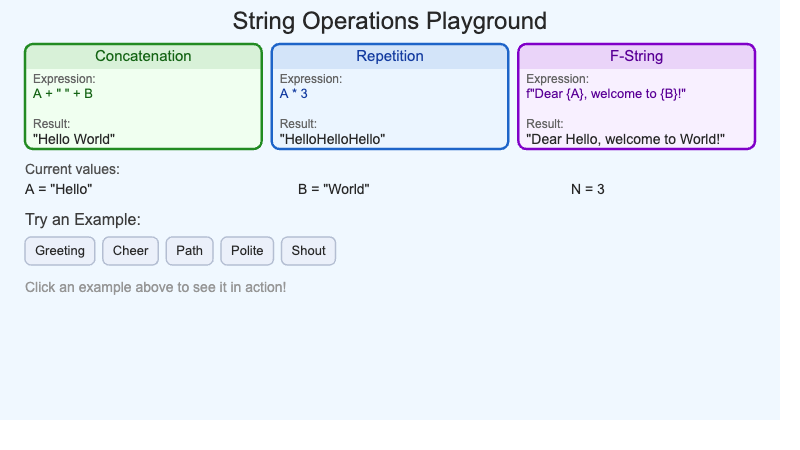Click the Try an Example heading

click(83, 220)
